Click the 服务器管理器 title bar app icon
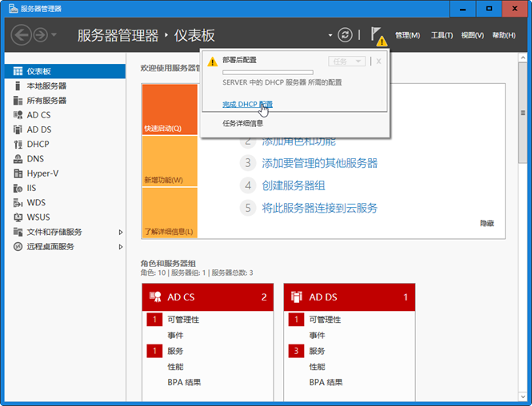 pos(14,9)
